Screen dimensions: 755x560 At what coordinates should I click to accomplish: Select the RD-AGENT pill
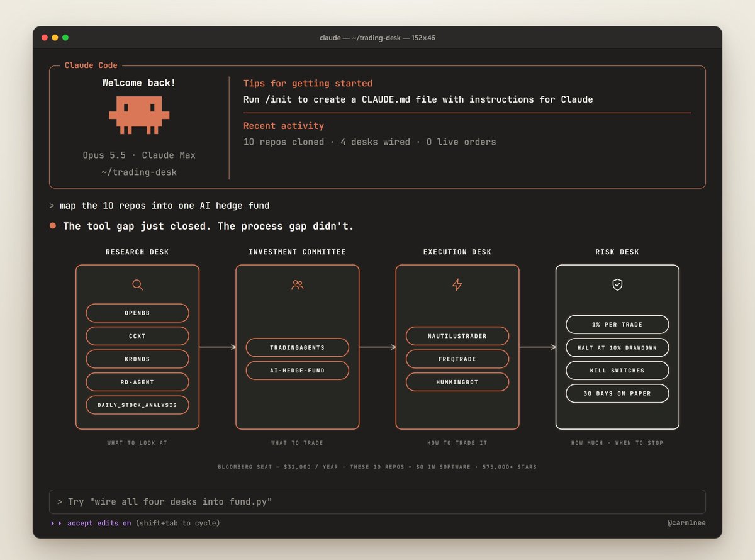click(x=137, y=382)
